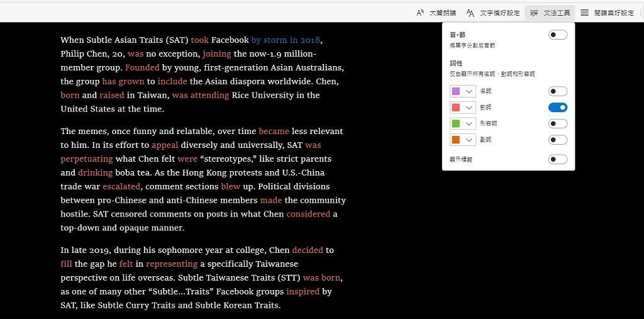The image size is (644, 319).
Task: Open 閱讀喜好設定 reading preferences menu
Action: tap(614, 13)
